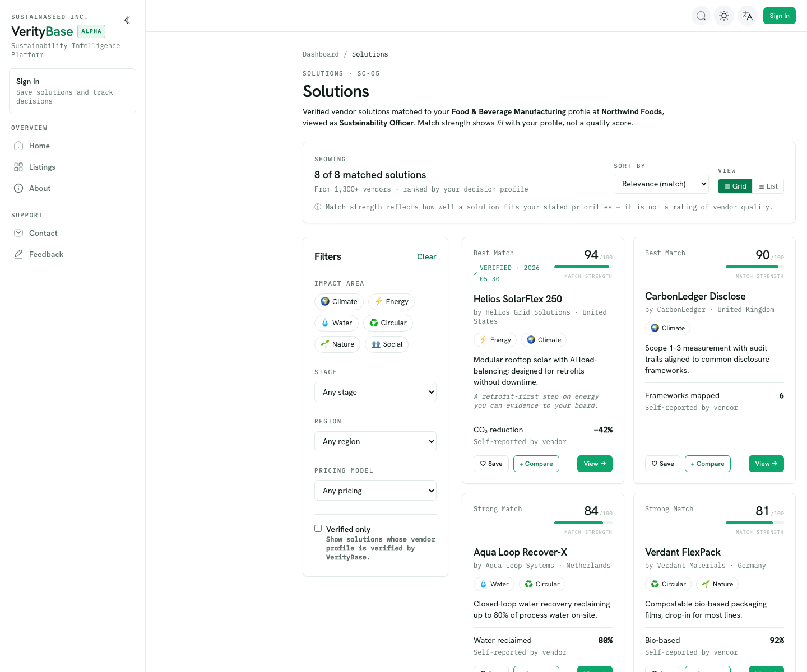807x672 pixels.
Task: Click the verified checkmark on Helios SolarFlex card
Action: [x=475, y=274]
